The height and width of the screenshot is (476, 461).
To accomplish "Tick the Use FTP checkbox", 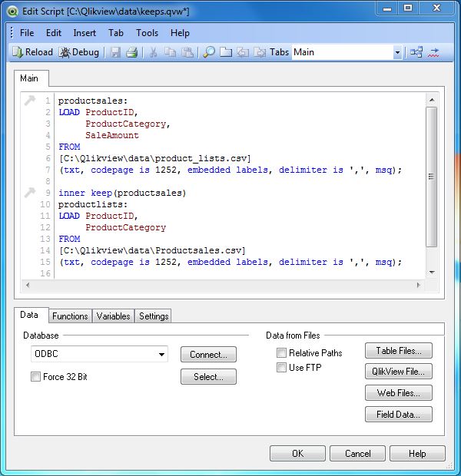I will click(281, 367).
